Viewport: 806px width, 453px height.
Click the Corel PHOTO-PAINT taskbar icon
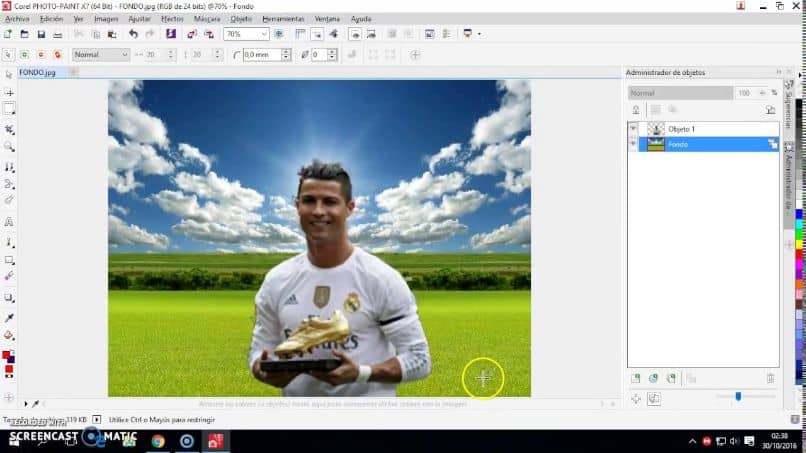215,441
